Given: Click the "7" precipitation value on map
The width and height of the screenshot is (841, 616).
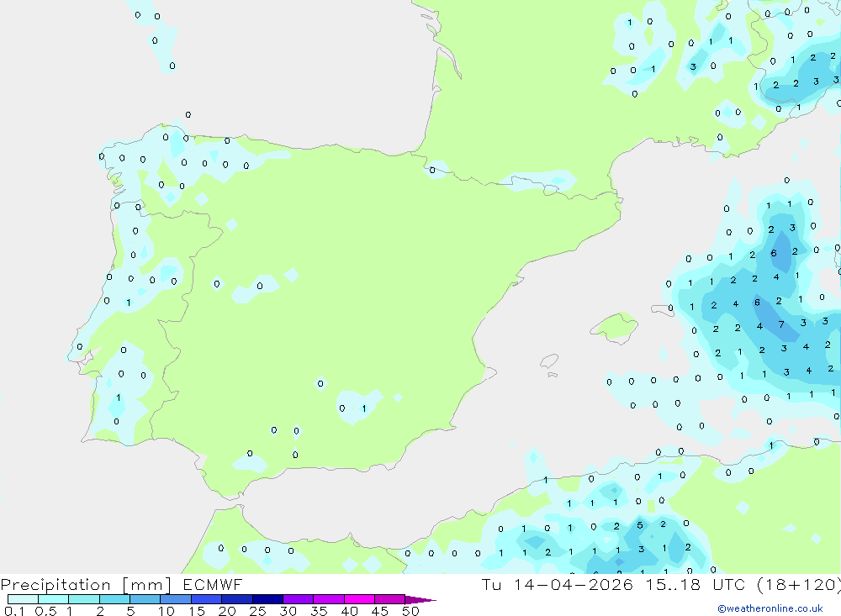Looking at the screenshot, I should [781, 324].
